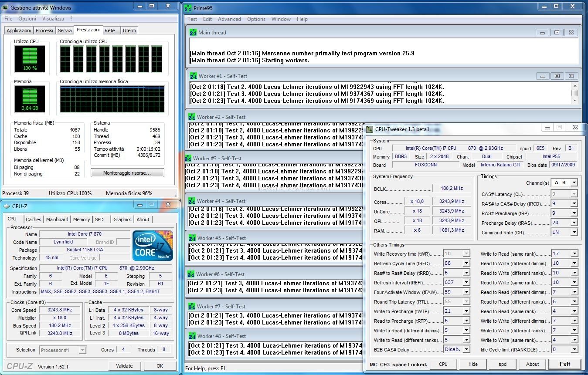Click the CPU-Z title bar icon
588x375 pixels.
tap(6, 206)
